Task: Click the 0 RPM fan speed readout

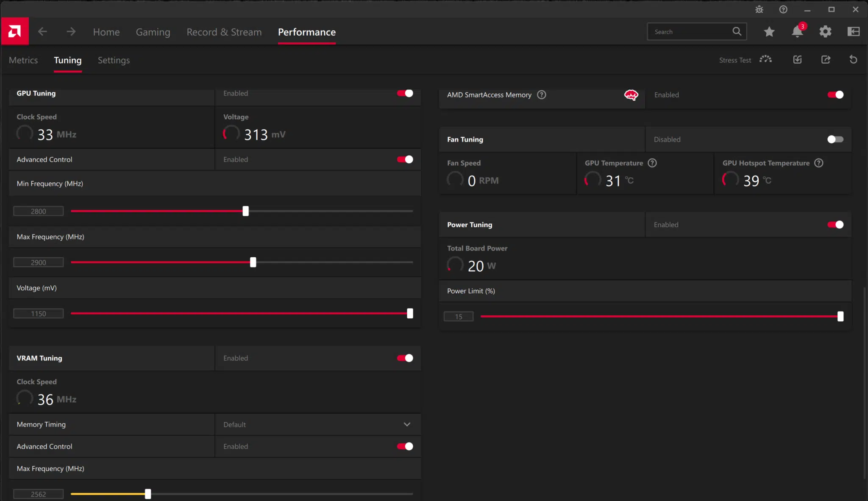Action: click(483, 181)
